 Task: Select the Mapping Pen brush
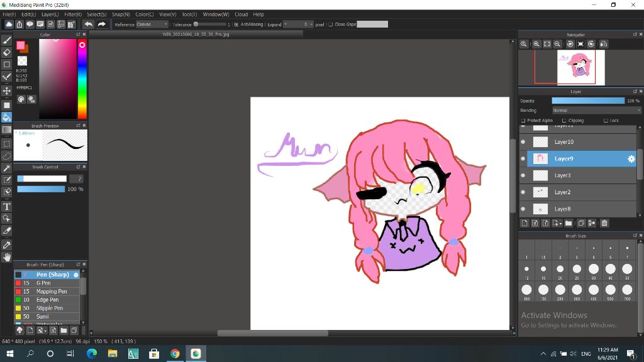(x=47, y=292)
